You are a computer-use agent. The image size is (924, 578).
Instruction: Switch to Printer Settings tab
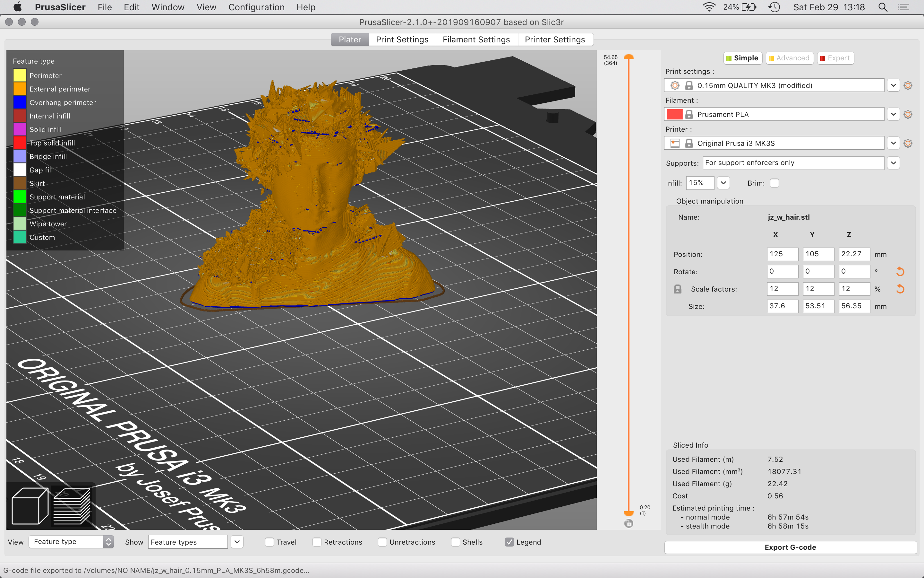pyautogui.click(x=555, y=39)
